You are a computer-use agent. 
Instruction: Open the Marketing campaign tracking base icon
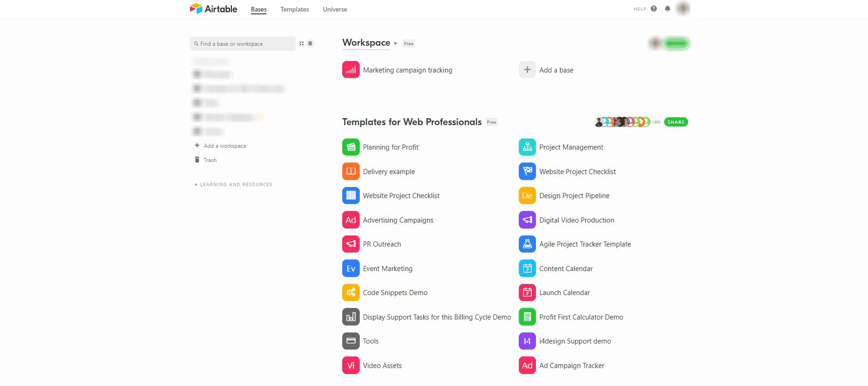351,70
